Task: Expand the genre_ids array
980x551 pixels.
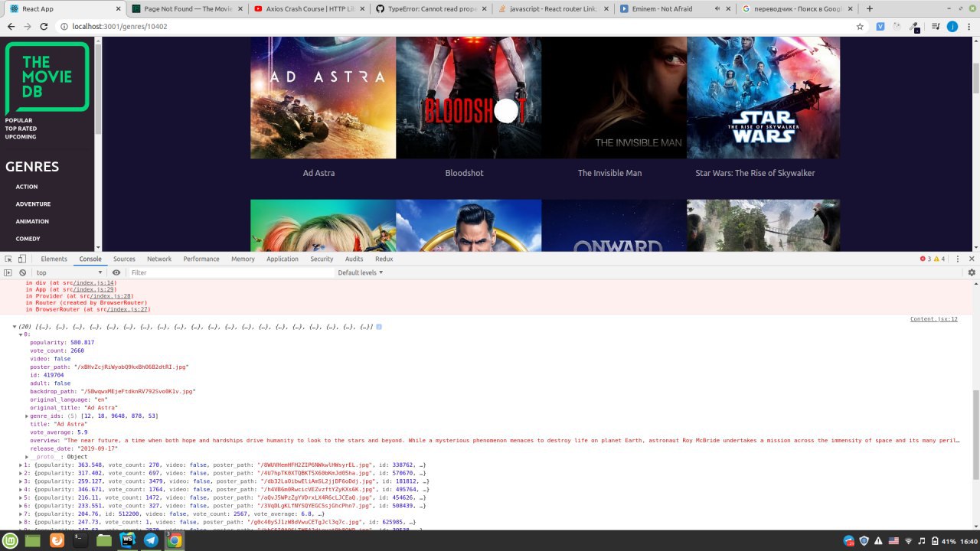Action: (27, 416)
